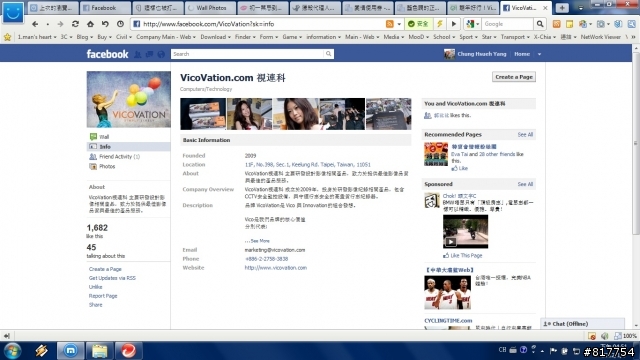Screen dimensions: 640x360
Task: Click in the Facebook Search field
Action: coord(247,54)
